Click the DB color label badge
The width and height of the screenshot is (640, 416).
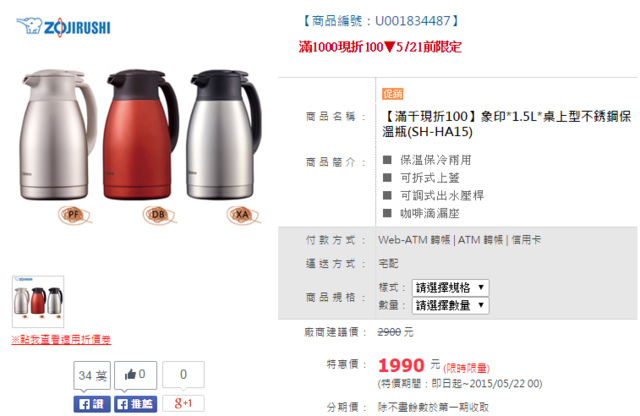(x=158, y=215)
